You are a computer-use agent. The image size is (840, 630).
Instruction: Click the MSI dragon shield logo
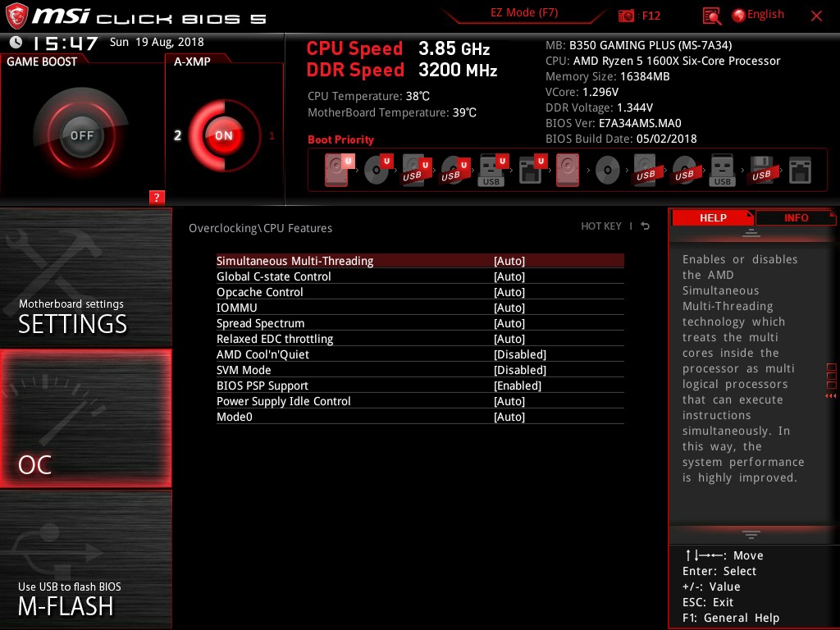click(16, 16)
